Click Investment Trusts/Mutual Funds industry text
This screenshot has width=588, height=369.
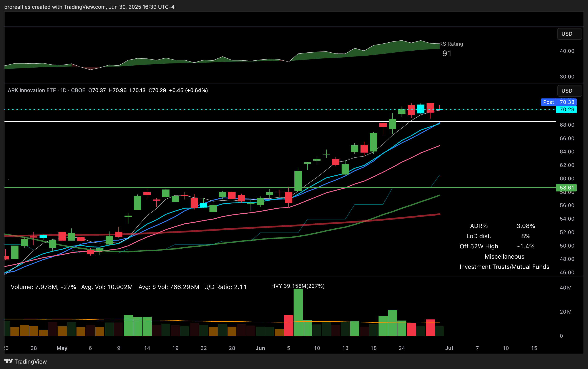pyautogui.click(x=504, y=267)
